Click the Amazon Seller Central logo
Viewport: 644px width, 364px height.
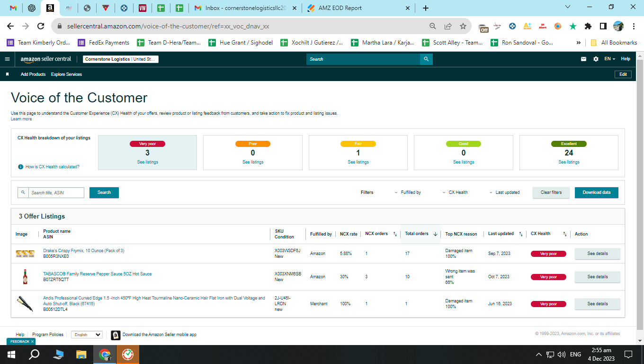[46, 59]
